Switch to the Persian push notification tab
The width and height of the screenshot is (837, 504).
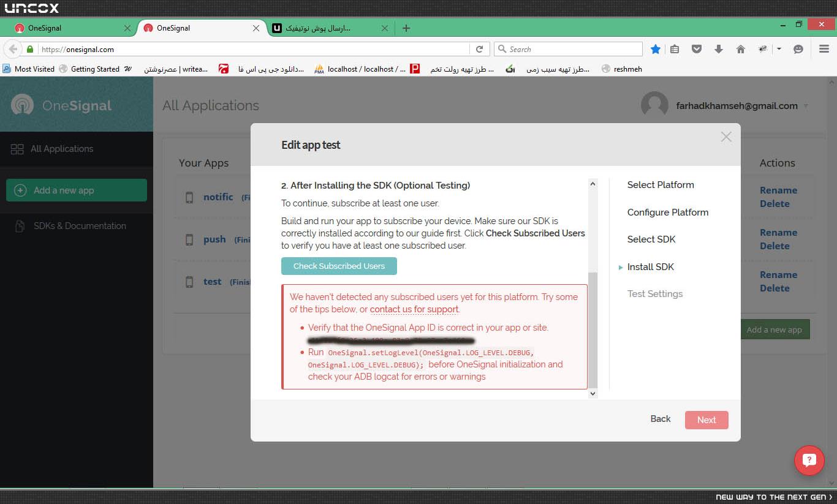[x=331, y=28]
